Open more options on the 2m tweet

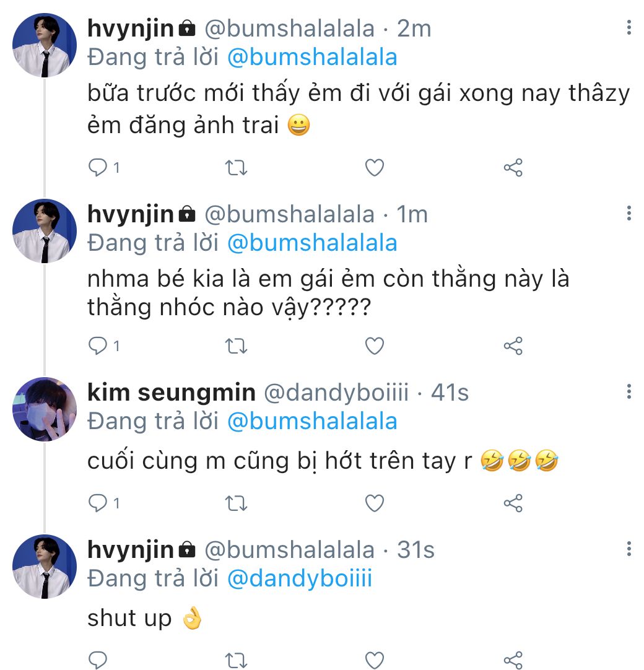tap(629, 27)
